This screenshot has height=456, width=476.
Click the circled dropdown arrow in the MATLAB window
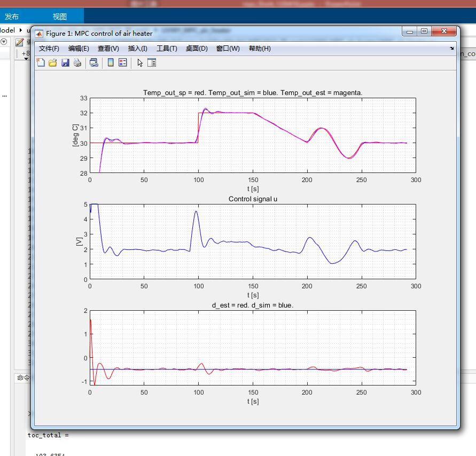coord(4,42)
